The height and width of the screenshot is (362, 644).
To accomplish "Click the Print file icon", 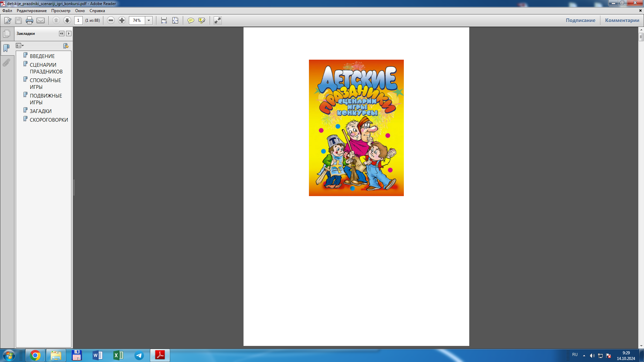I will click(30, 20).
